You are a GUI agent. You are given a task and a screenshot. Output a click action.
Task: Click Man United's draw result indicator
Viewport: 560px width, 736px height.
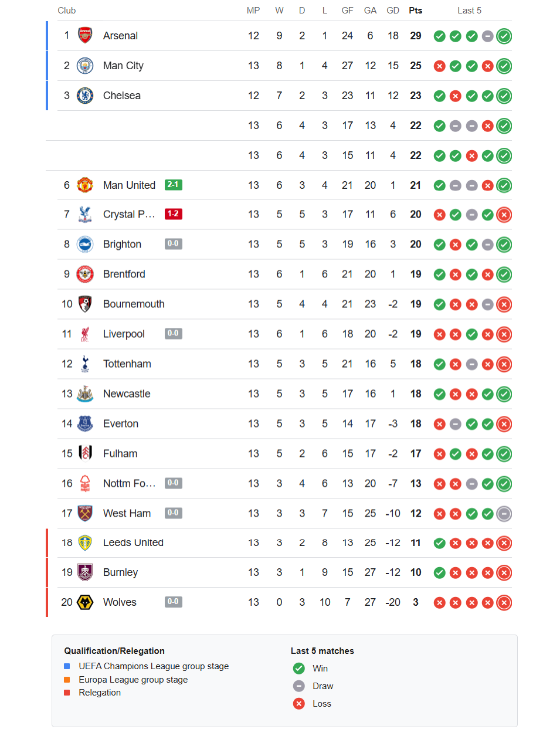456,185
